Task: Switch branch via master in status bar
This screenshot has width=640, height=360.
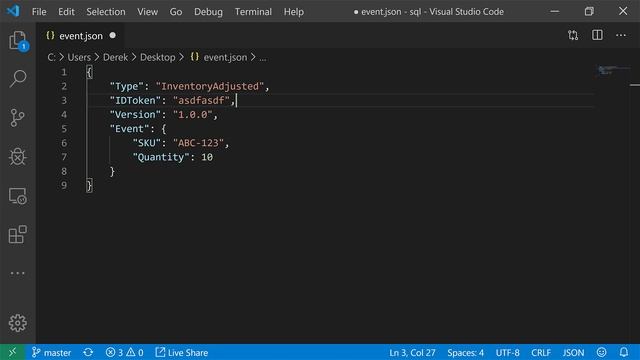Action: coord(51,352)
